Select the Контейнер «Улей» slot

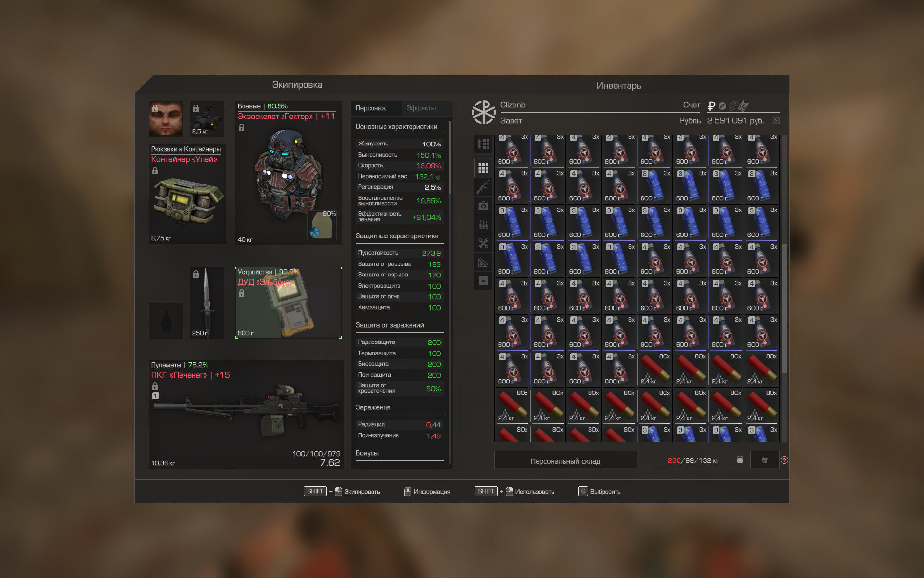coord(187,194)
